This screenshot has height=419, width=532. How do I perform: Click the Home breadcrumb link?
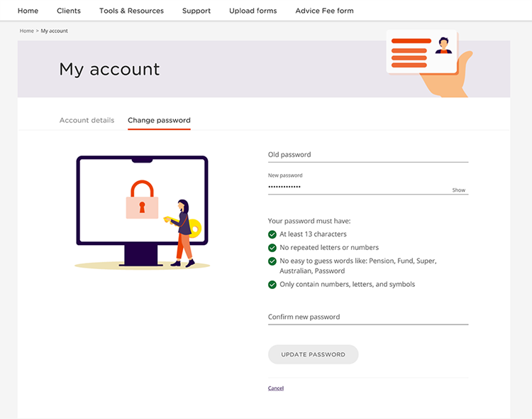tap(26, 31)
